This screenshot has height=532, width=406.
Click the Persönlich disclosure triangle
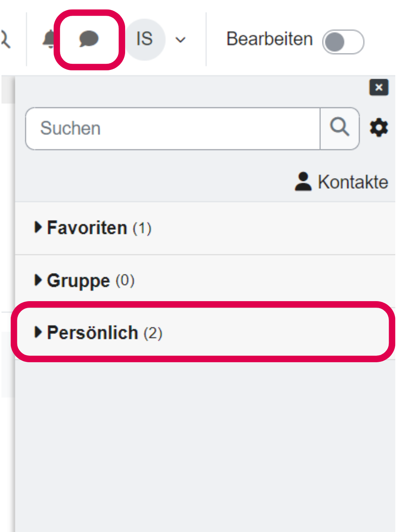tap(38, 332)
